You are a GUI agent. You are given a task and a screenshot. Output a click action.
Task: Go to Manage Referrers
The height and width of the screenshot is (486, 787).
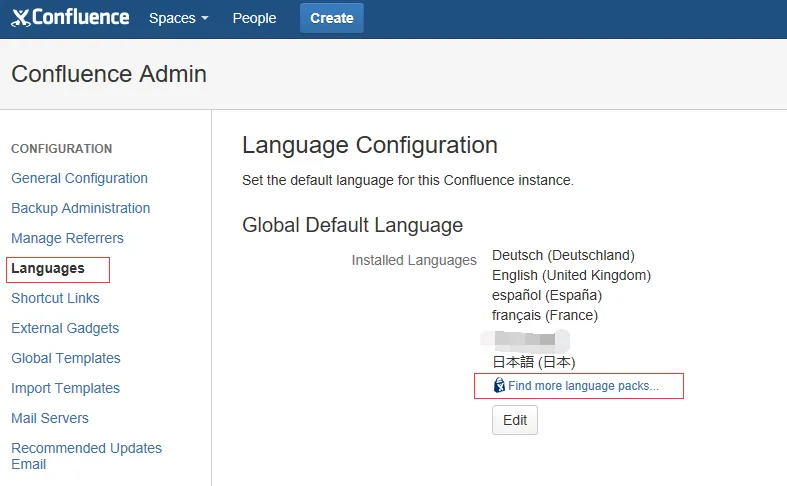click(x=67, y=238)
